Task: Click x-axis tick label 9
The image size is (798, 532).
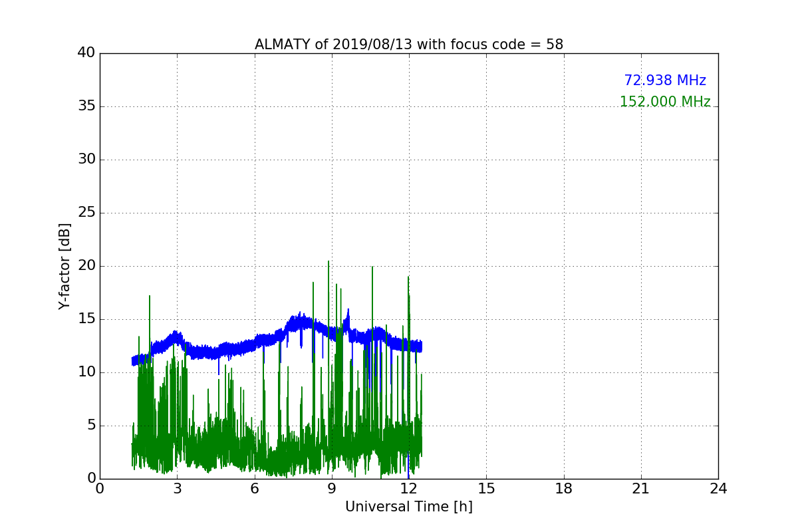Action: 332,489
